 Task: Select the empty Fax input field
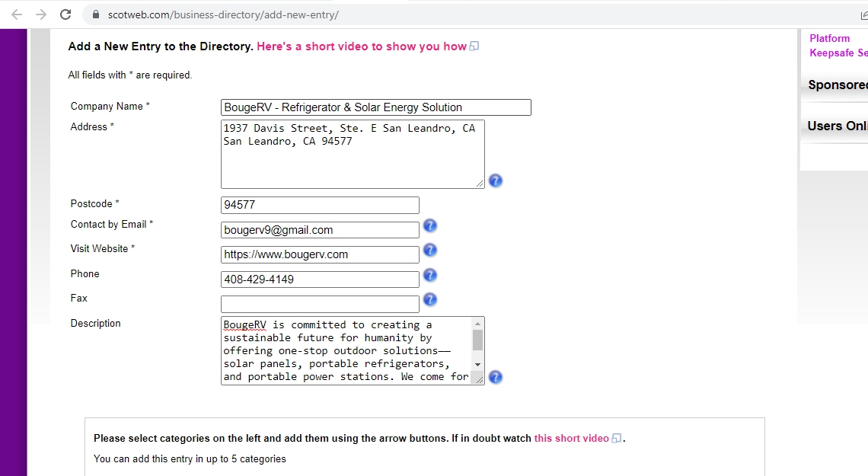pyautogui.click(x=320, y=304)
